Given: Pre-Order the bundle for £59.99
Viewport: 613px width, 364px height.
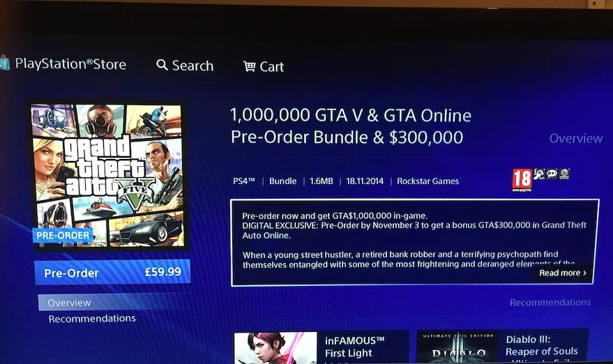Looking at the screenshot, I should click(112, 272).
